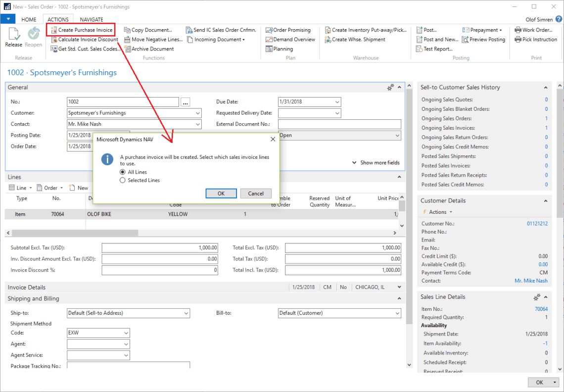Click the New line icon in Lines
The height and width of the screenshot is (392, 564).
pyautogui.click(x=78, y=188)
